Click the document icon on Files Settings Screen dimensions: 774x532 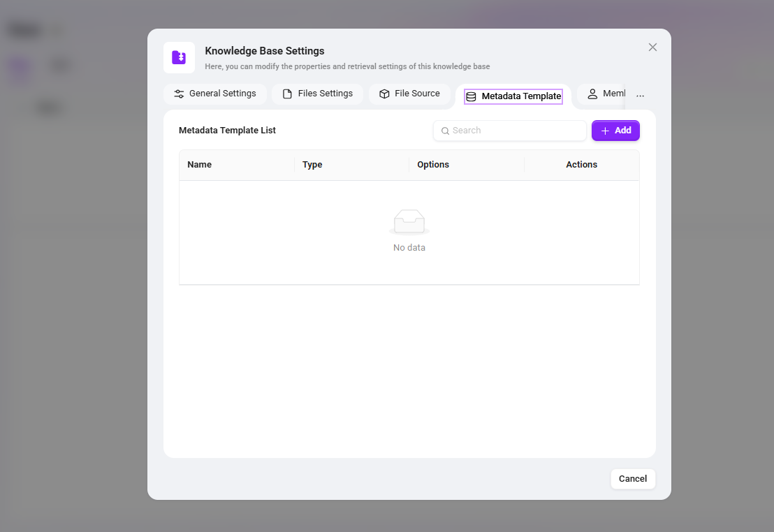[x=287, y=94]
